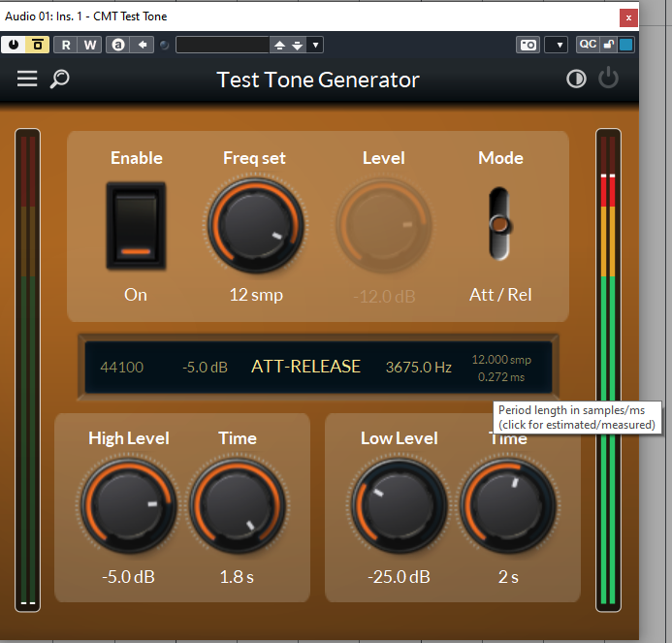Click the copy A to B arrow button
This screenshot has height=643, width=672.
[143, 45]
